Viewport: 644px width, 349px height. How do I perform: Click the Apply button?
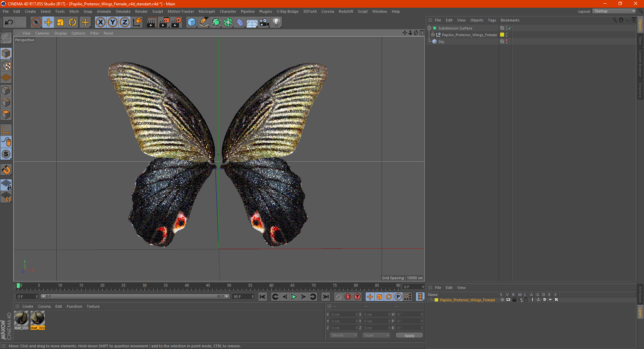(x=409, y=336)
